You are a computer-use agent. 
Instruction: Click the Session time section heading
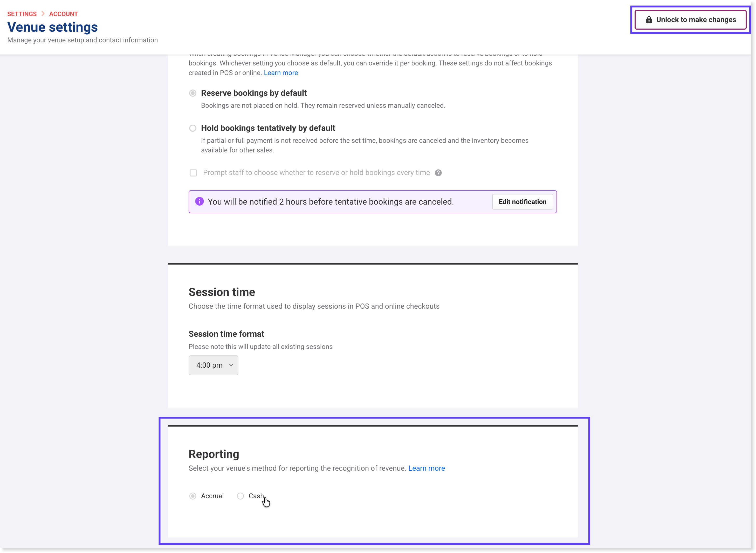pyautogui.click(x=222, y=292)
